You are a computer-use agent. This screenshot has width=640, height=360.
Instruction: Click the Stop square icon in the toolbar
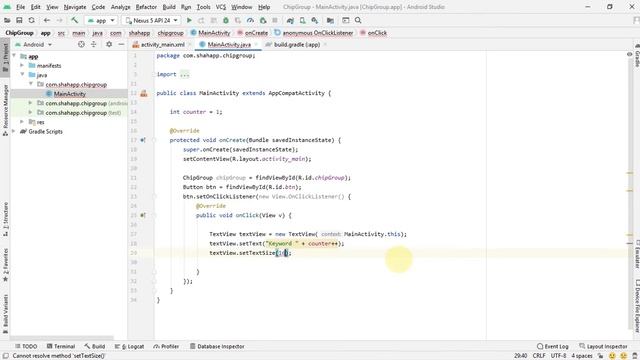pos(275,20)
